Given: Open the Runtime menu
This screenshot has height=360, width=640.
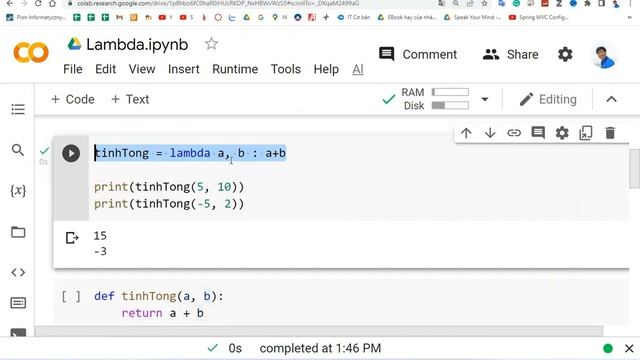Looking at the screenshot, I should click(235, 69).
